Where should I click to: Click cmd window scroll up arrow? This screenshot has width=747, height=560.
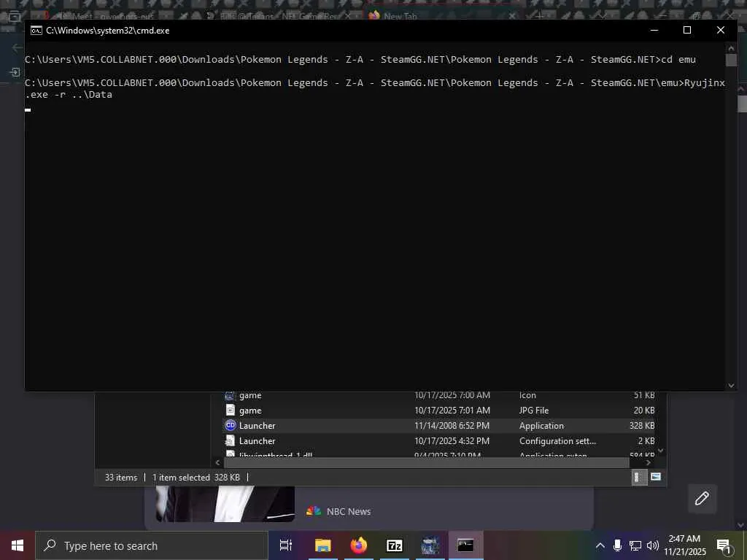[x=731, y=48]
